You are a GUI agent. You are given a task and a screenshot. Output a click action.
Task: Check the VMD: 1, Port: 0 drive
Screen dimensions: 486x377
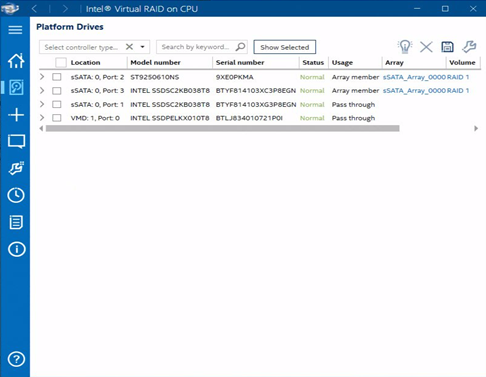point(57,118)
